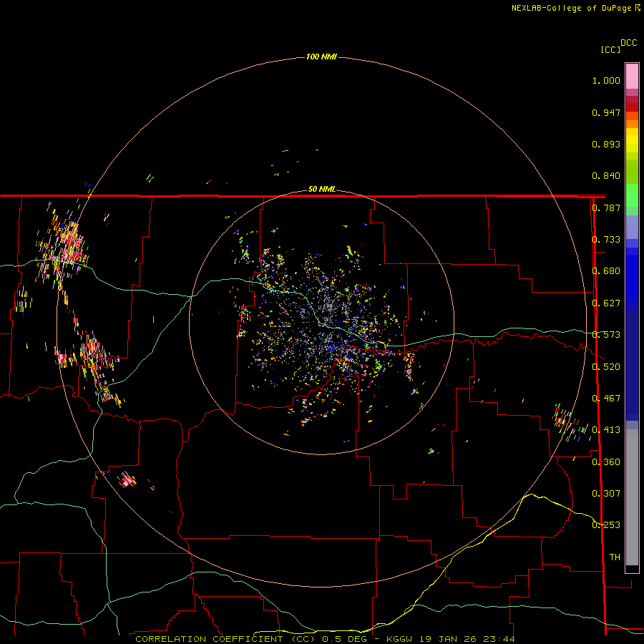This screenshot has height=644, width=644.
Task: Click the 0.947 scale value
Action: coord(606,112)
